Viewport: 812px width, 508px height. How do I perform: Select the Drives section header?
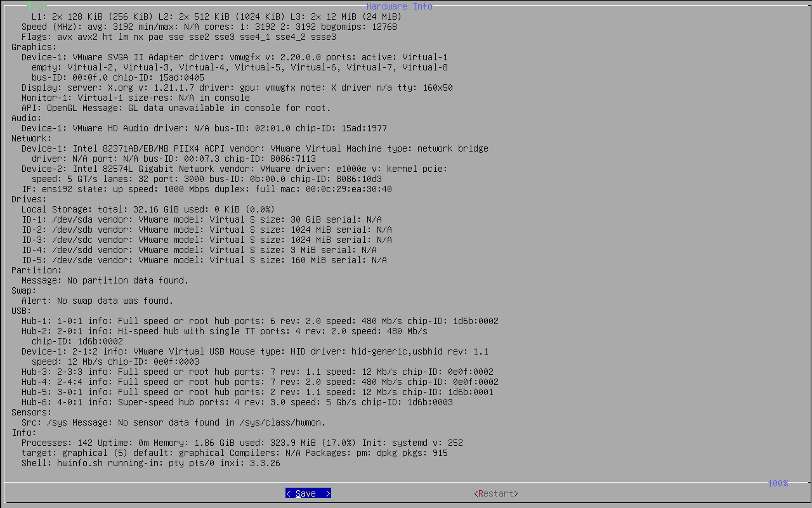pos(25,199)
